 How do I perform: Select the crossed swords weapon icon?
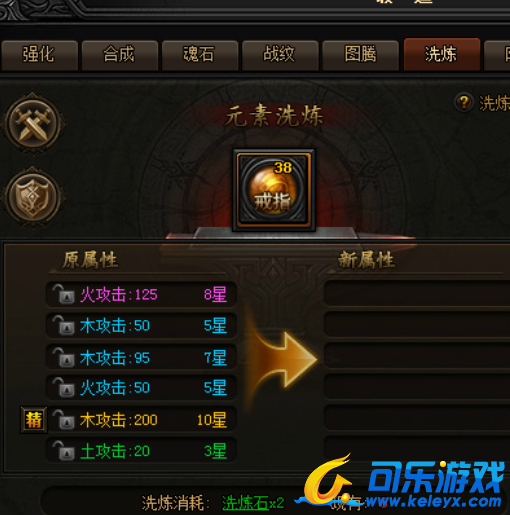33,124
